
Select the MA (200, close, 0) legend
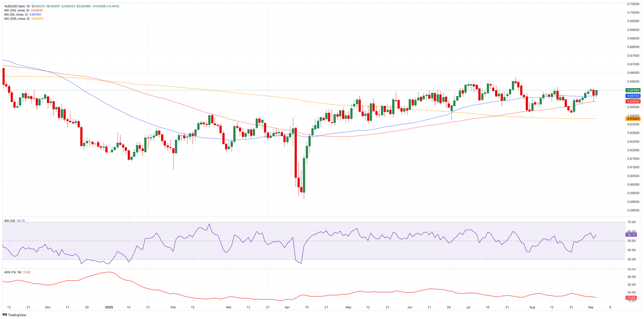pos(17,19)
